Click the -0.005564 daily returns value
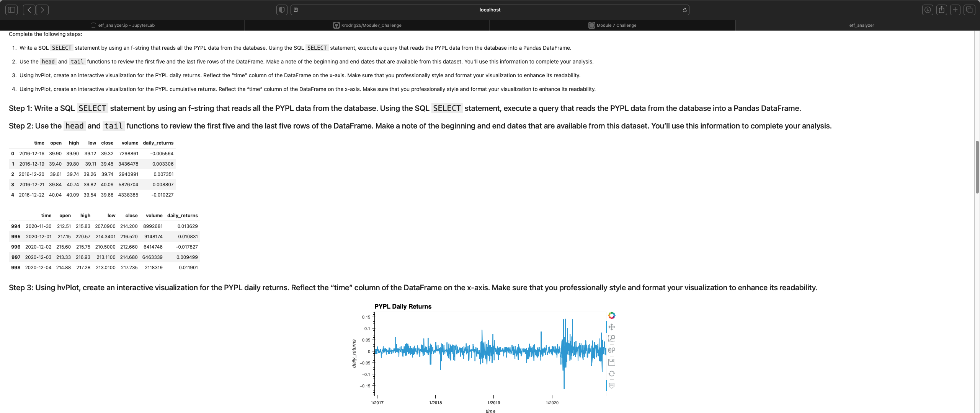Viewport: 980px width, 413px height. [x=162, y=154]
